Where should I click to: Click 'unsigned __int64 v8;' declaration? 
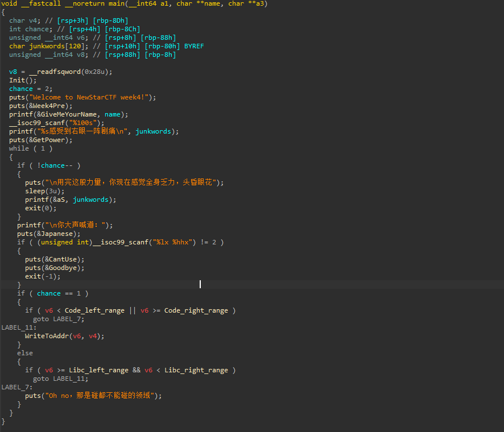(x=48, y=55)
